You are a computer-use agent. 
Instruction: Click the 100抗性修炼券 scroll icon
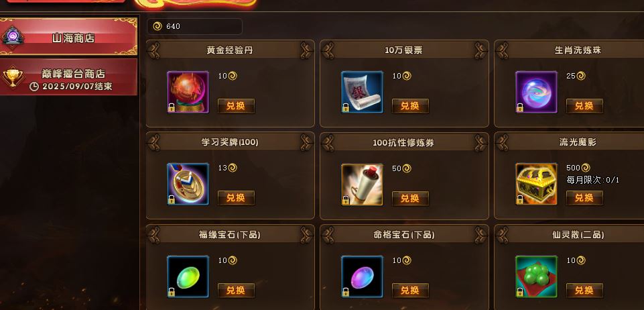tap(362, 185)
